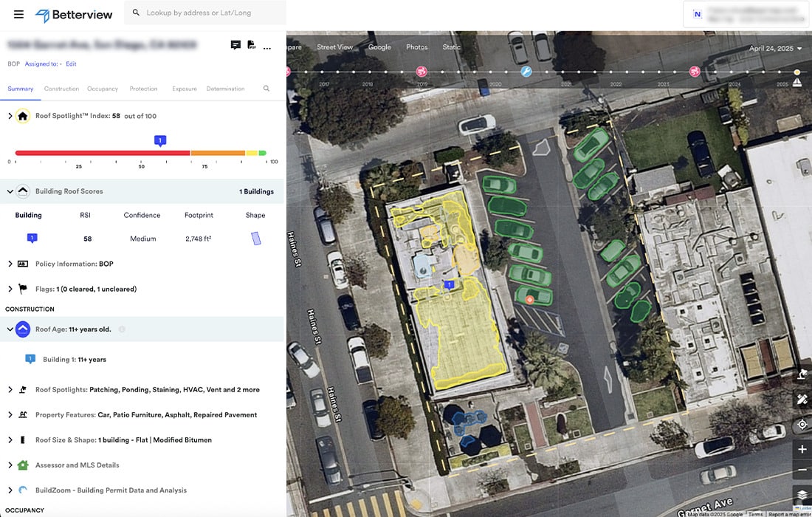
Task: Collapse Building Roof Scores section
Action: click(x=10, y=191)
